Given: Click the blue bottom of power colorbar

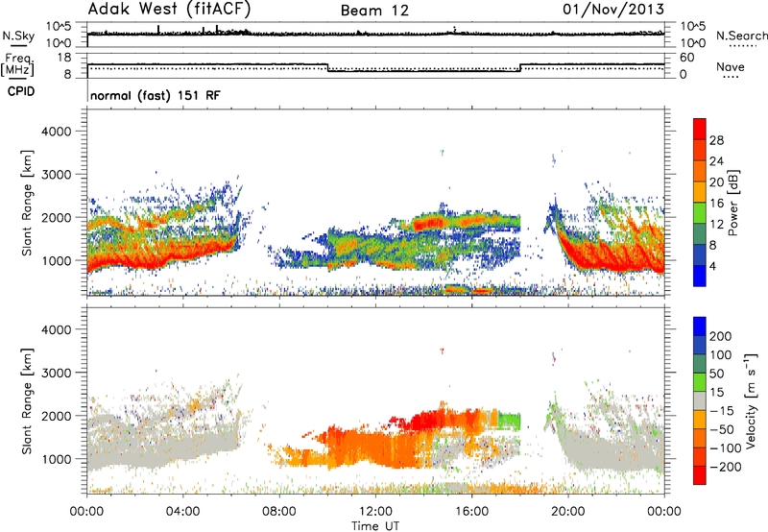Looking at the screenshot, I should pos(700,277).
